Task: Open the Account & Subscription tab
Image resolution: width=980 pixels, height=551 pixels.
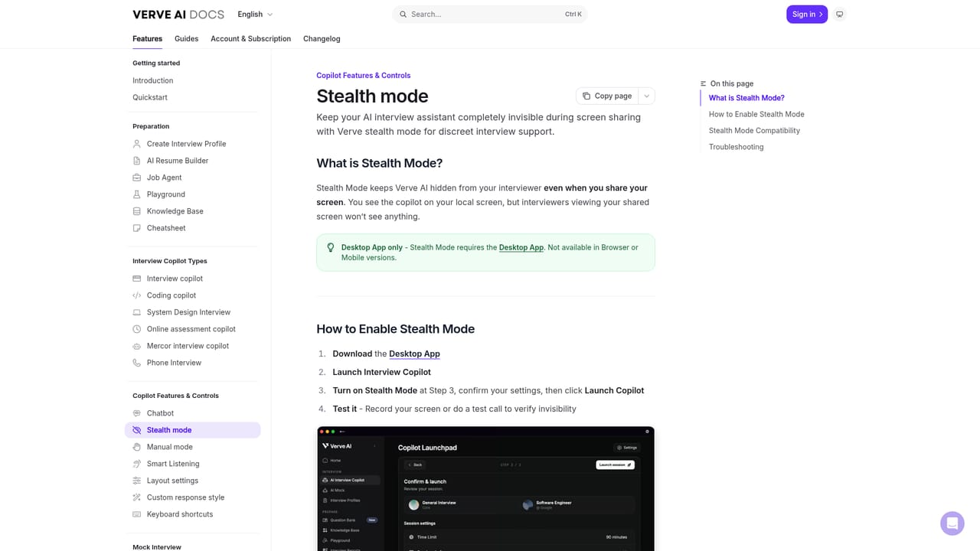Action: [250, 39]
